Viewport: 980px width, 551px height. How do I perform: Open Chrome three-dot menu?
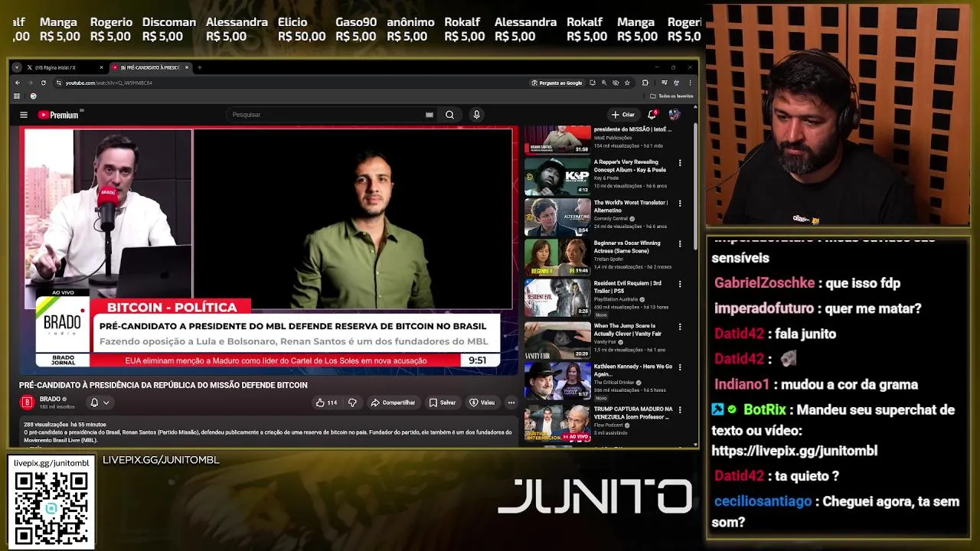(x=690, y=83)
